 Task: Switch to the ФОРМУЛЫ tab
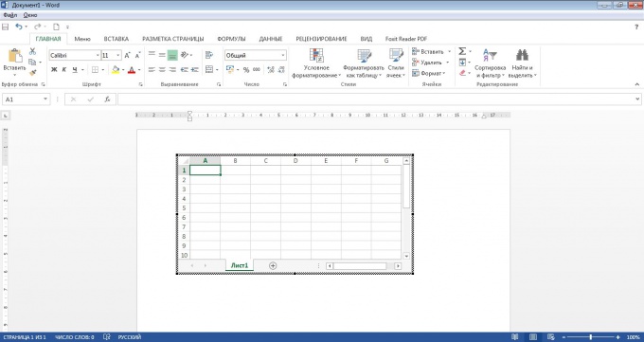coord(231,39)
